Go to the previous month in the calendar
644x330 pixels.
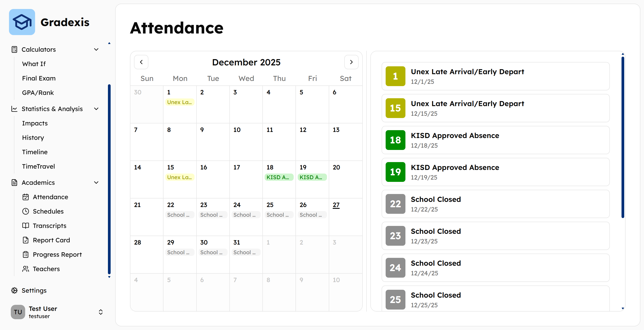pyautogui.click(x=141, y=62)
